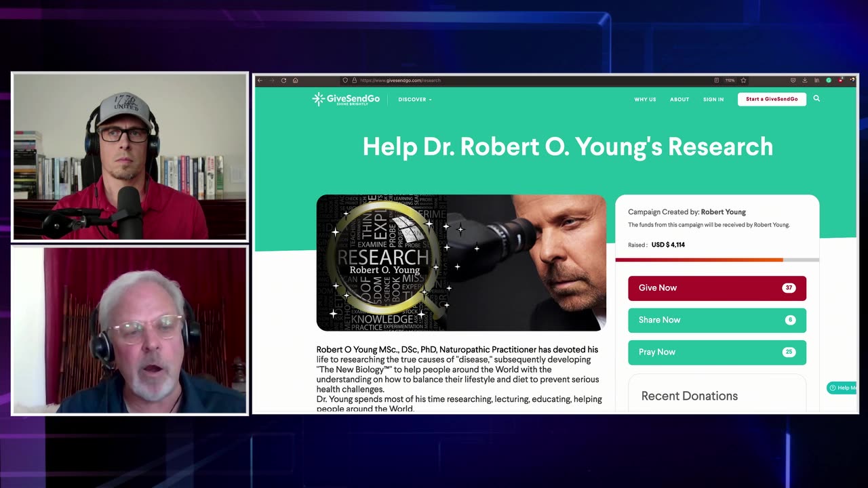Reset the 110% zoom level indicator
Screen dimensions: 868x488
pyautogui.click(x=730, y=80)
